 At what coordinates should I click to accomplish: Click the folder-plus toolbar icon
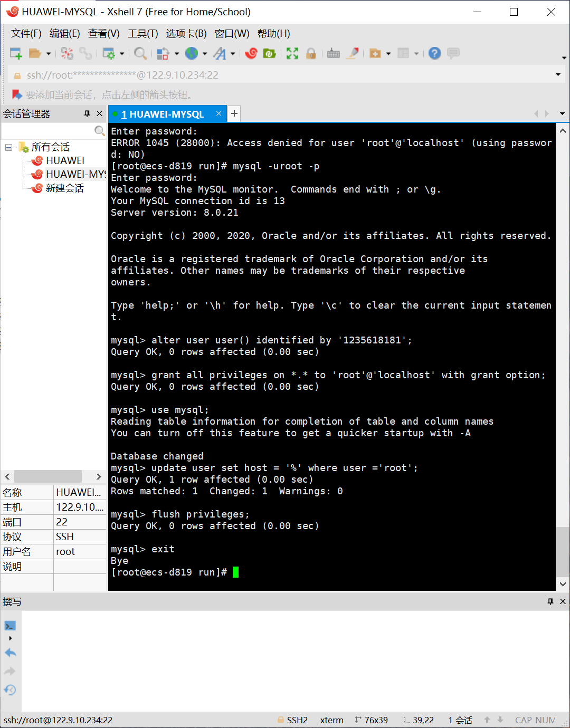[x=375, y=53]
